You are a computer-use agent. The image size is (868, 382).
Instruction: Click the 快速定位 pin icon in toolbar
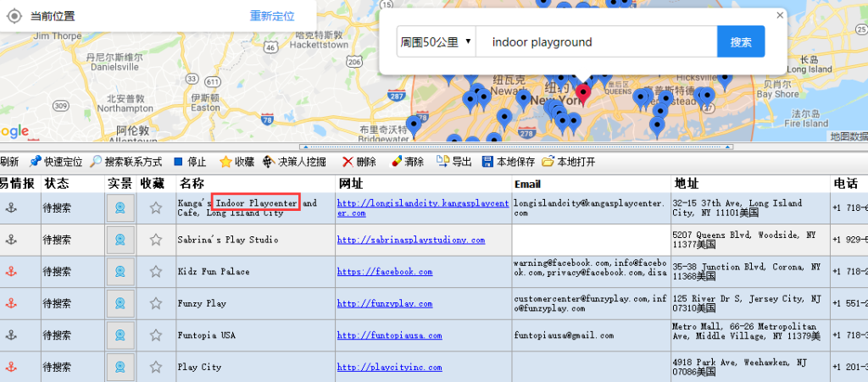tap(35, 162)
